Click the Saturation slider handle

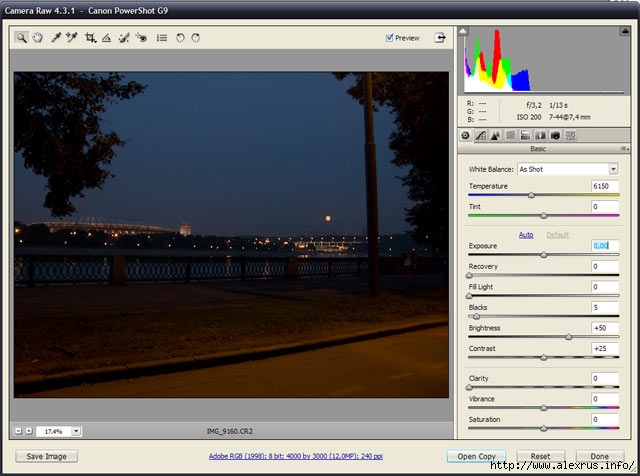(x=544, y=429)
